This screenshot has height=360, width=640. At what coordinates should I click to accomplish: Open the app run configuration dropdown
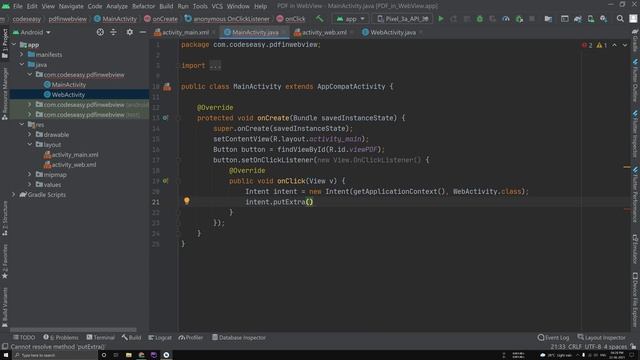pos(350,19)
